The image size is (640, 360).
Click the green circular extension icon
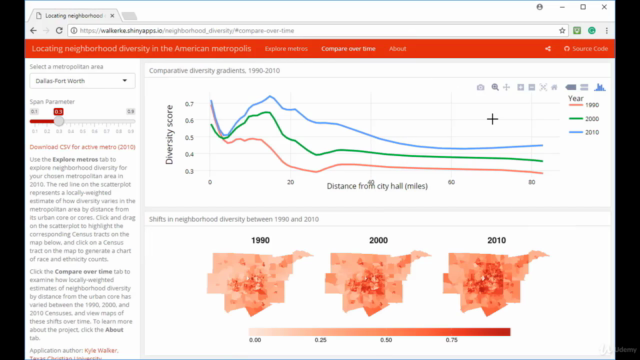pyautogui.click(x=591, y=31)
